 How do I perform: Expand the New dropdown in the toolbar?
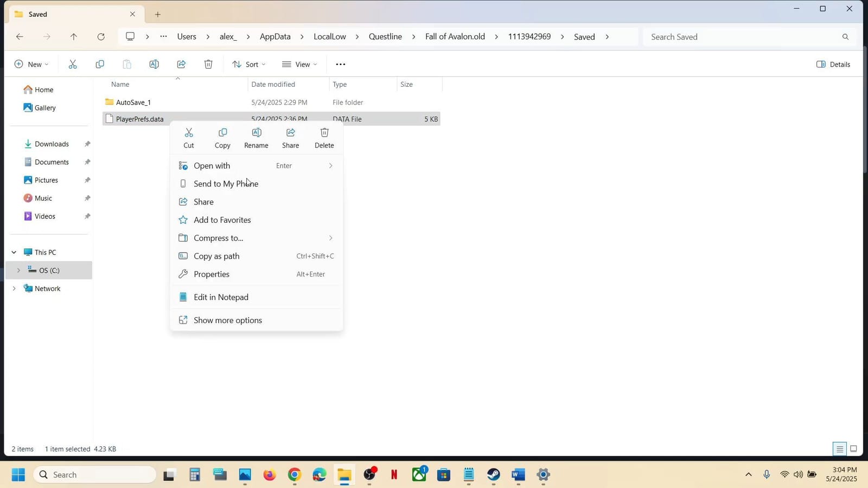coord(31,64)
